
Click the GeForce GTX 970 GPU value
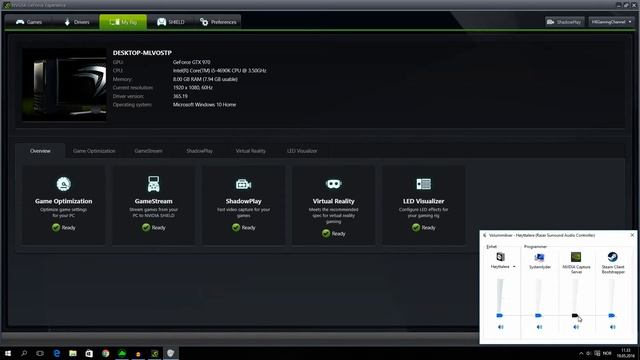[x=191, y=62]
